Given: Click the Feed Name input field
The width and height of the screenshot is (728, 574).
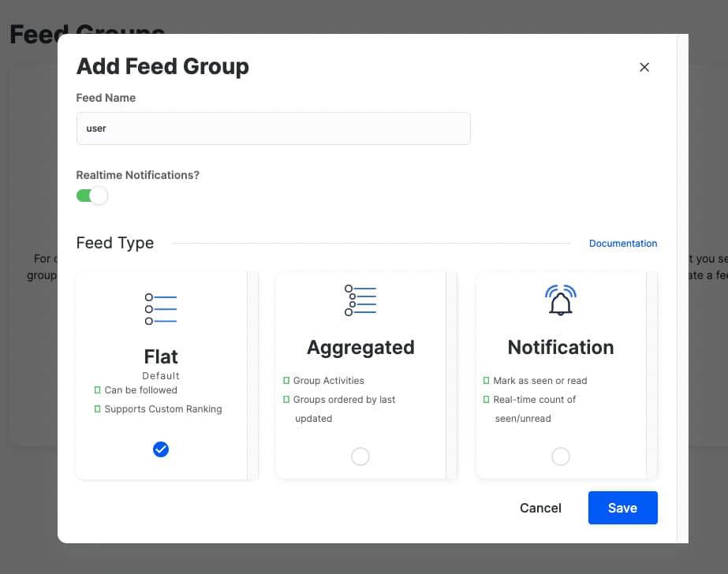Looking at the screenshot, I should point(274,129).
